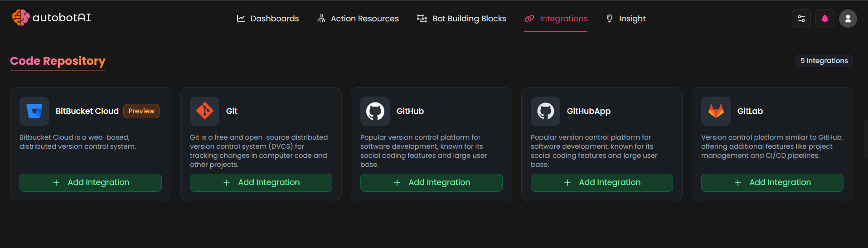The width and height of the screenshot is (868, 248).
Task: Click the 5 Integrations count badge
Action: 824,61
